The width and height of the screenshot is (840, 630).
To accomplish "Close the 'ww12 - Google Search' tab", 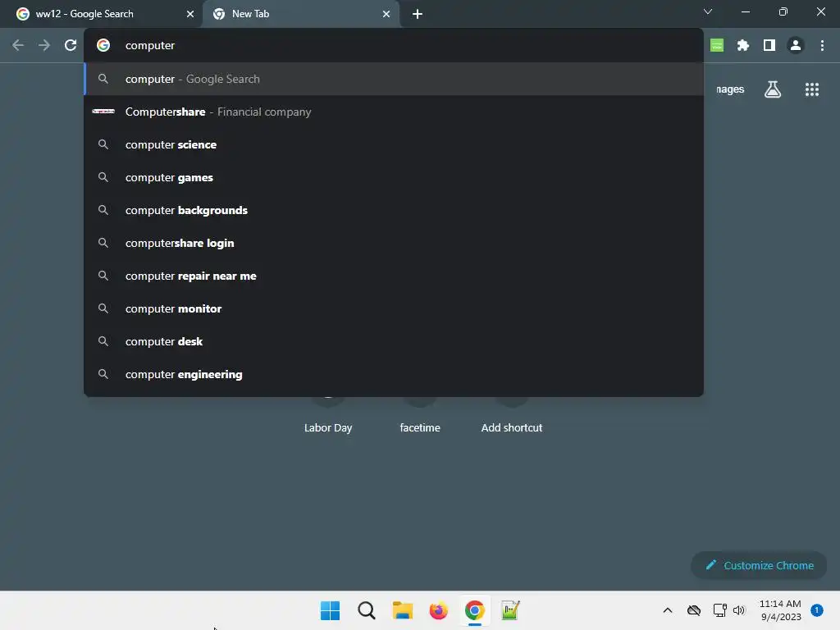I will coord(190,14).
